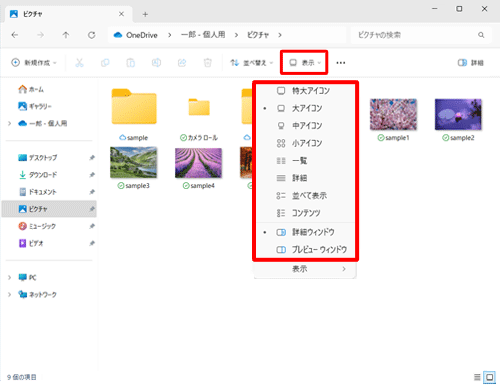Viewport: 500px width, 388px height.
Task: Open the 並べ替え sort dropdown
Action: tap(252, 63)
